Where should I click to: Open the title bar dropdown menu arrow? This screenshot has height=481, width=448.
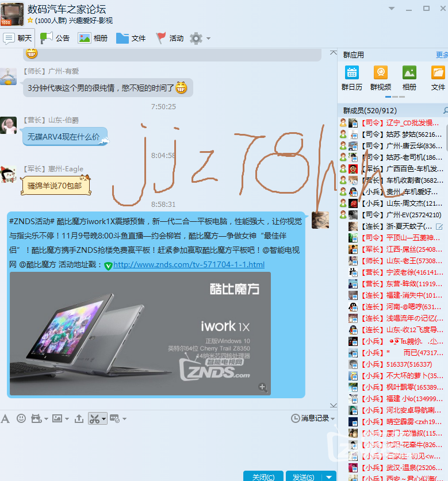coord(392,9)
